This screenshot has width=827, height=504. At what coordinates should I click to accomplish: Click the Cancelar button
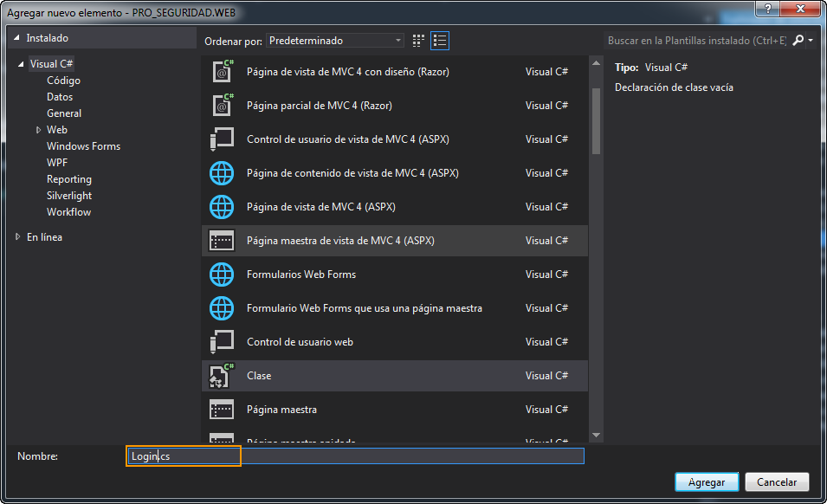pos(776,481)
